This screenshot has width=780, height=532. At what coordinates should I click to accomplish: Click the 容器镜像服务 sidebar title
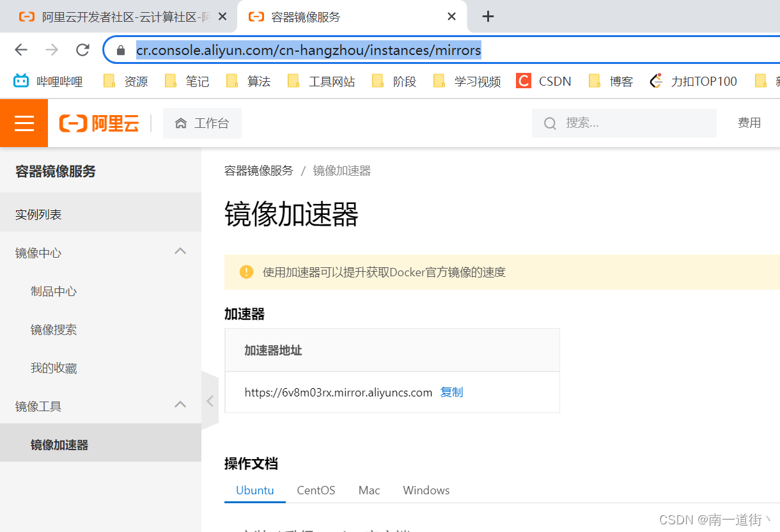pyautogui.click(x=56, y=171)
